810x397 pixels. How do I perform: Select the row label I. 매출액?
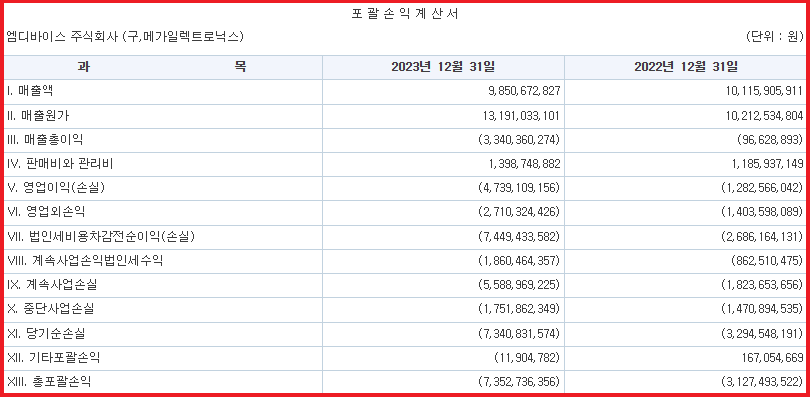(x=30, y=91)
